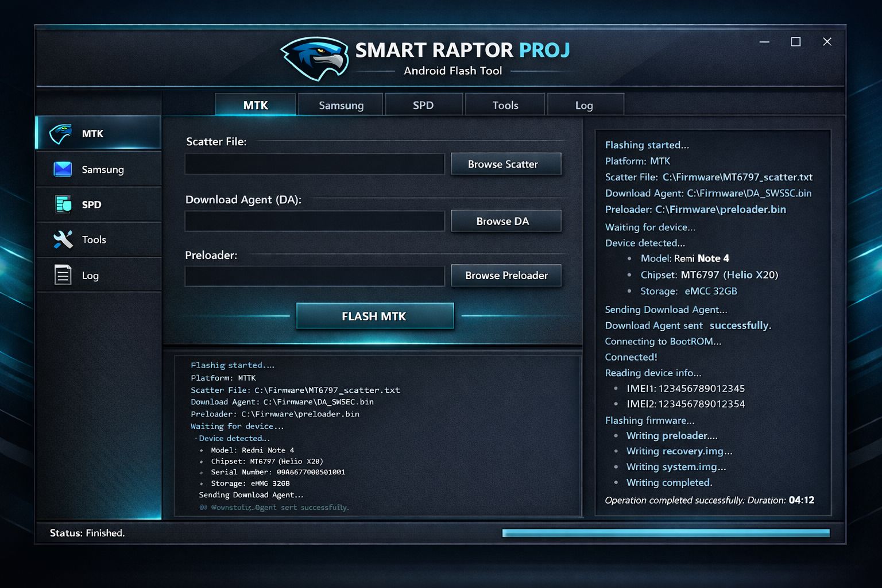The width and height of the screenshot is (882, 588).
Task: Click 'Download Agent sent successfully.' in right log
Action: click(x=688, y=325)
